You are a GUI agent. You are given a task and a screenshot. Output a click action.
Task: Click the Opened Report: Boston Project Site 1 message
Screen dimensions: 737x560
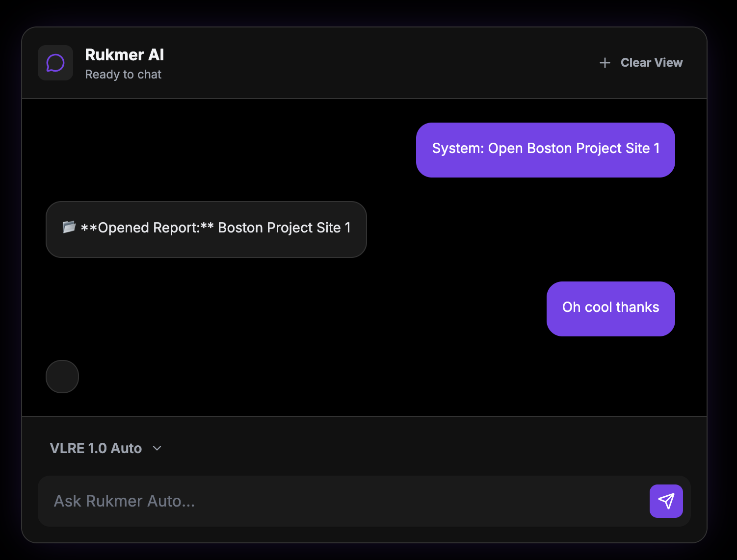point(206,228)
